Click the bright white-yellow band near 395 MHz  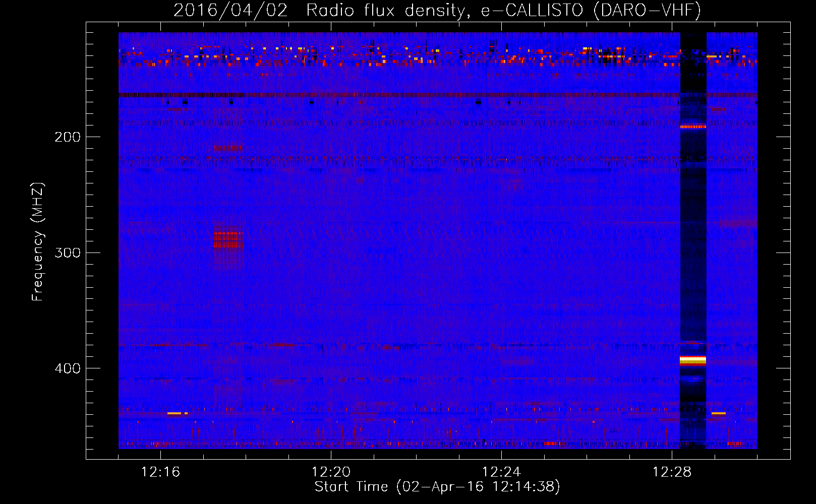(693, 360)
